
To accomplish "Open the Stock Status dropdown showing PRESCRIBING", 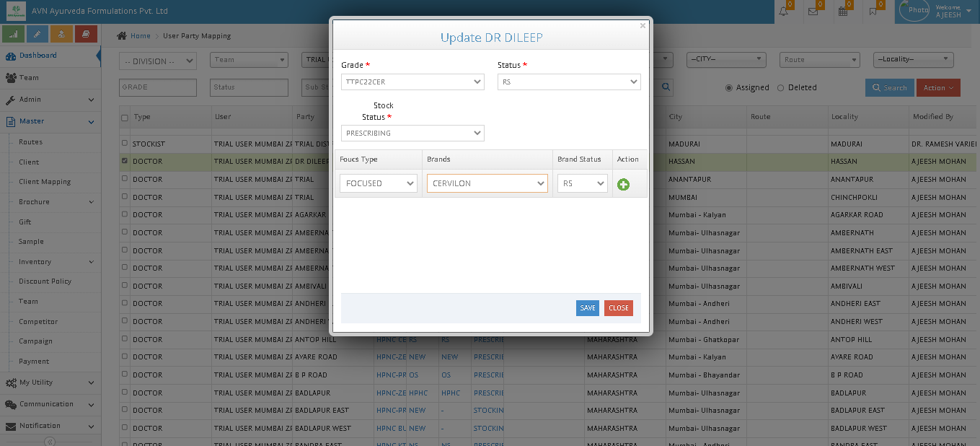I will (412, 133).
